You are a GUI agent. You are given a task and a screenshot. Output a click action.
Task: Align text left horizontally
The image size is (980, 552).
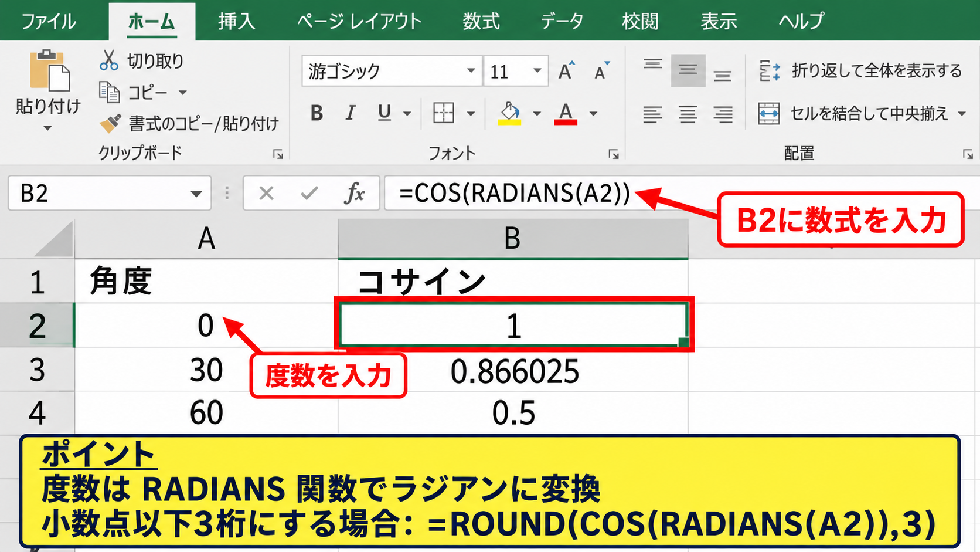click(652, 114)
